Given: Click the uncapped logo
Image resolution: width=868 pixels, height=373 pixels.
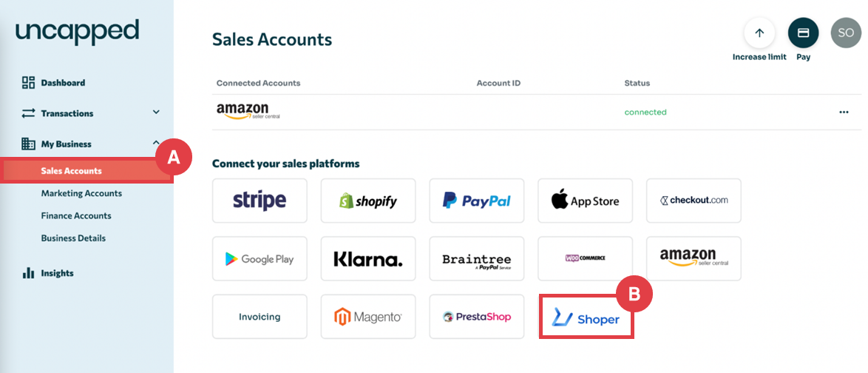Looking at the screenshot, I should pyautogui.click(x=77, y=31).
